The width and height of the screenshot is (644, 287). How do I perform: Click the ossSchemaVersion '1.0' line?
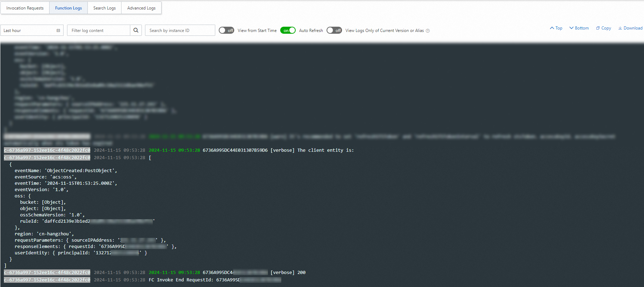(52, 215)
